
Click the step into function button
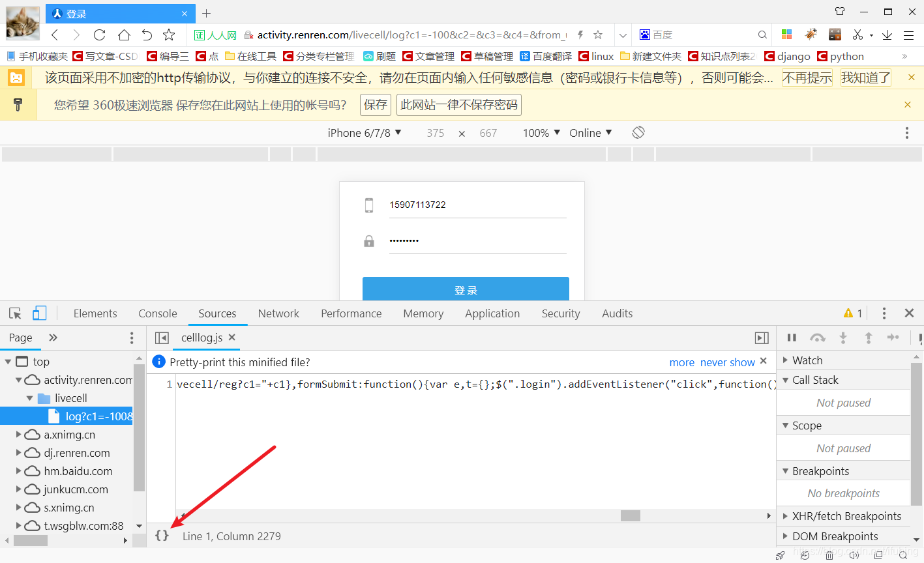pos(843,338)
